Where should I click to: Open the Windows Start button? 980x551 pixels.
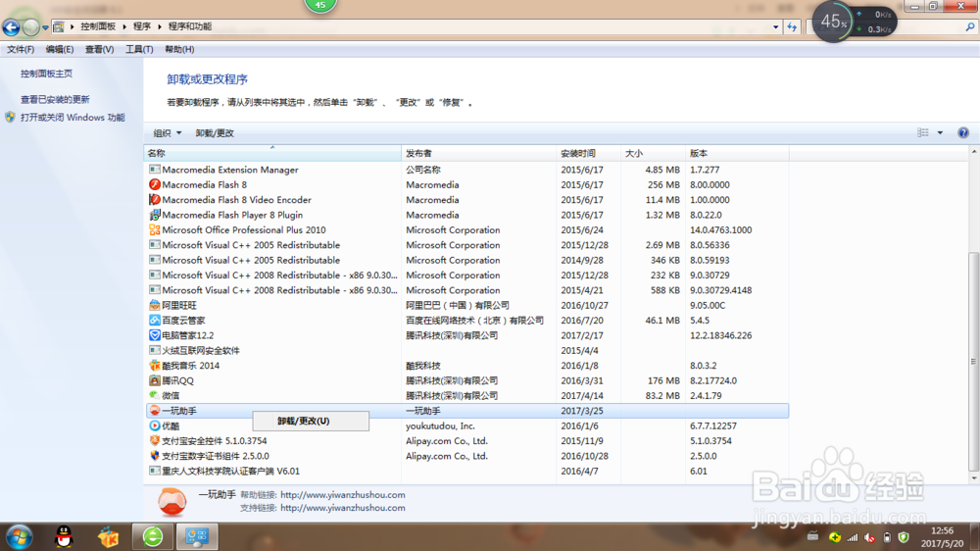point(19,537)
